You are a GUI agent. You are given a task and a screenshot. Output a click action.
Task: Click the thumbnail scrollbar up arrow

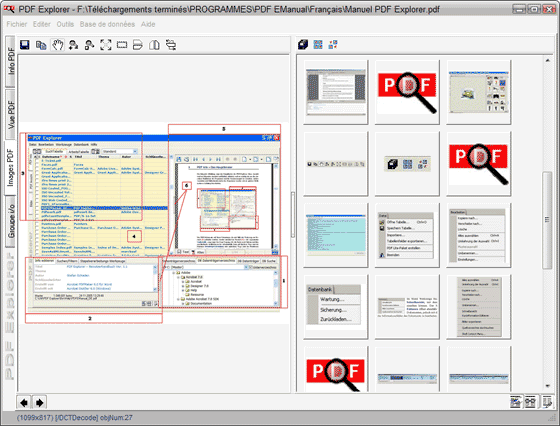click(548, 61)
